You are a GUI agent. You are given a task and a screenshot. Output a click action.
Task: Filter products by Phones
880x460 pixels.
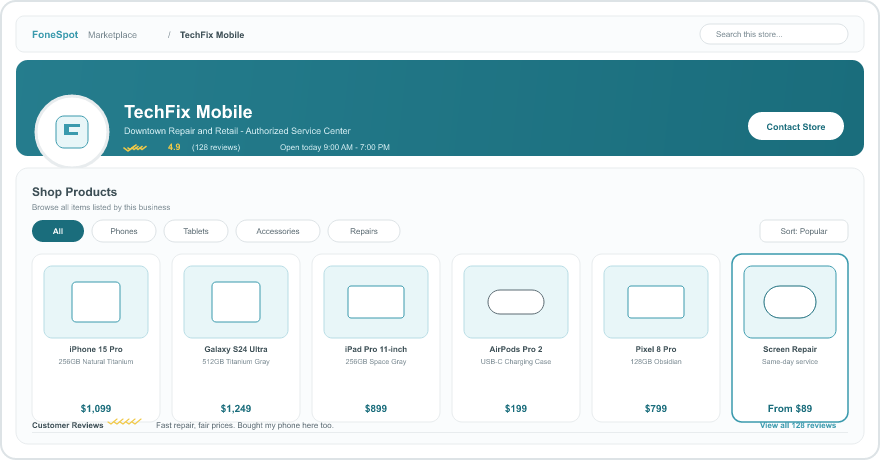pos(123,231)
